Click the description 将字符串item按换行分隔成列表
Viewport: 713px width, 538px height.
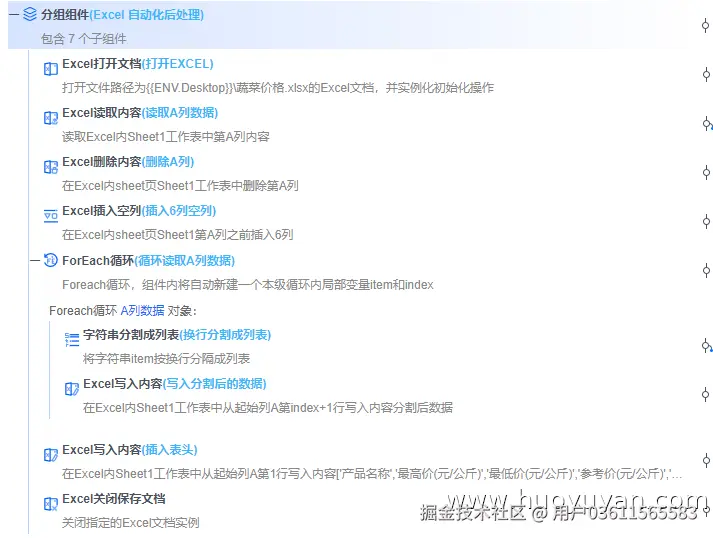point(166,359)
